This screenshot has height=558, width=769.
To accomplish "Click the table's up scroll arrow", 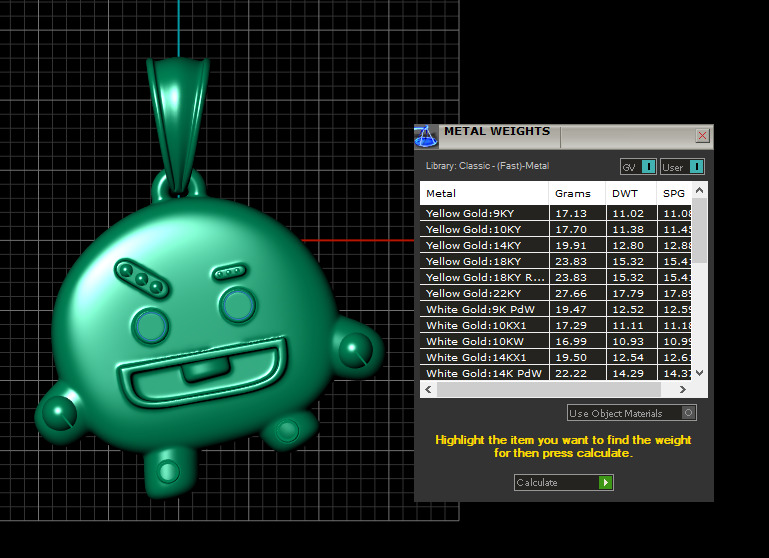I will (700, 190).
